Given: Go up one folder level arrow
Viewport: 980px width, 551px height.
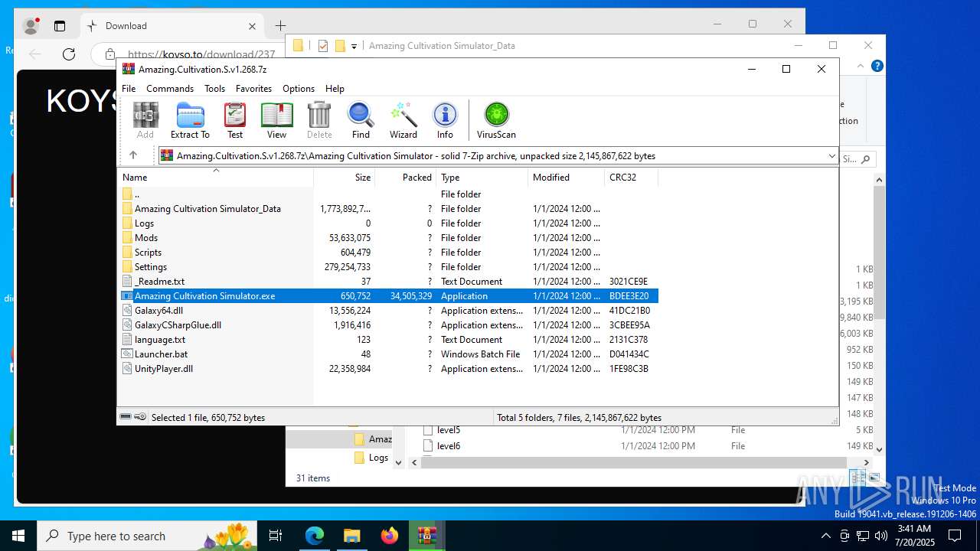Looking at the screenshot, I should pos(133,155).
